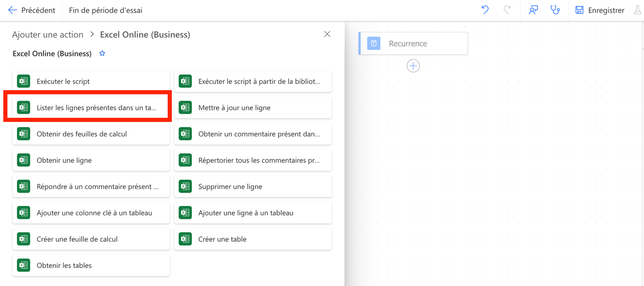Pick Ajouter une ligne à un tableau

pos(253,213)
